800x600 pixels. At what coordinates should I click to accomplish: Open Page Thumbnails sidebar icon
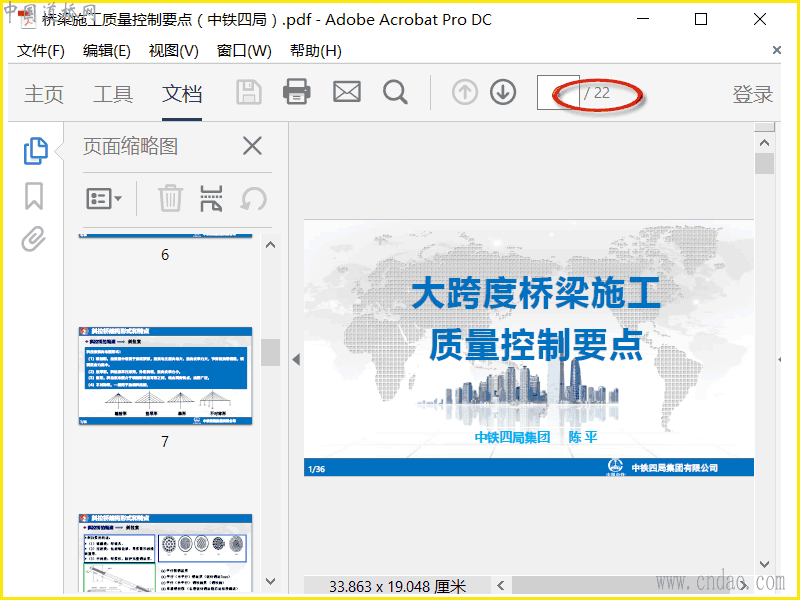(36, 151)
